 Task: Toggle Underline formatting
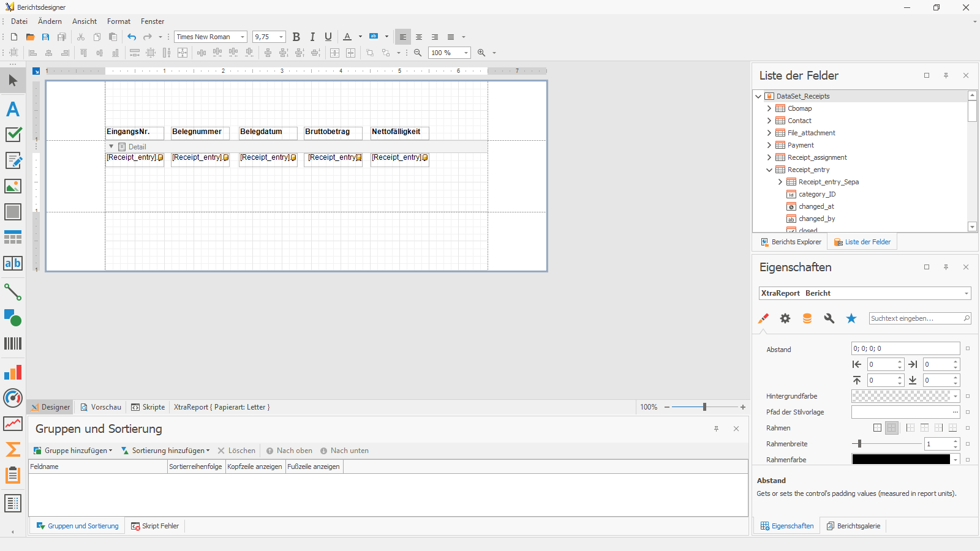tap(328, 37)
